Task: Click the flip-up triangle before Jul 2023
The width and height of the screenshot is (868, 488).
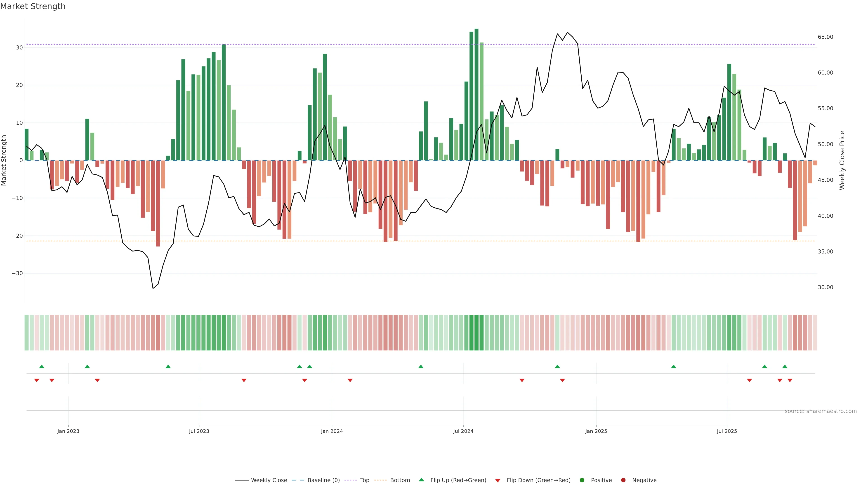Action: pyautogui.click(x=168, y=366)
